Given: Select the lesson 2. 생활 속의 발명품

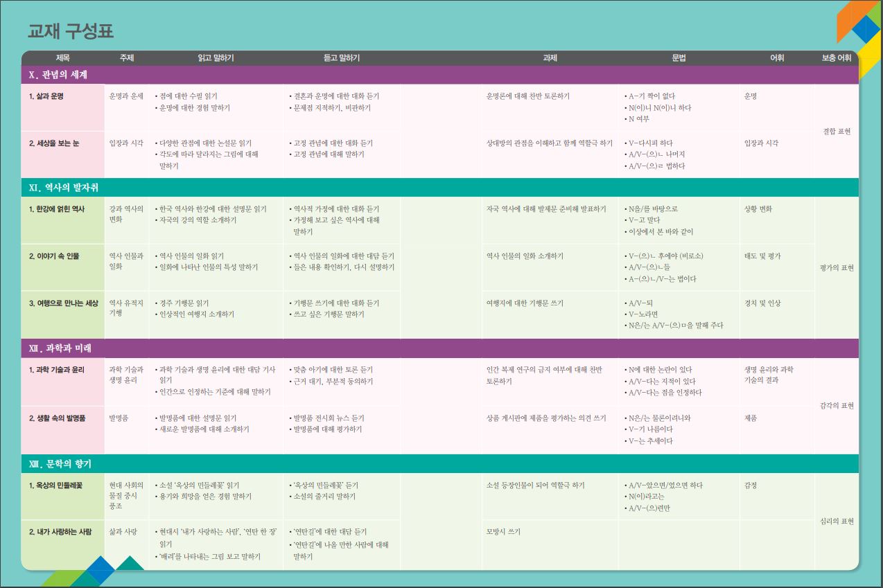Looking at the screenshot, I should 57,418.
